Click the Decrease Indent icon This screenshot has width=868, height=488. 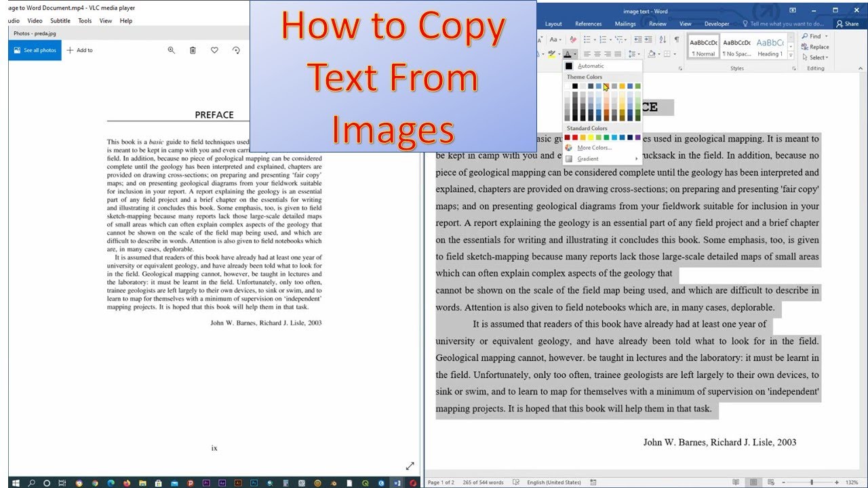coord(638,39)
